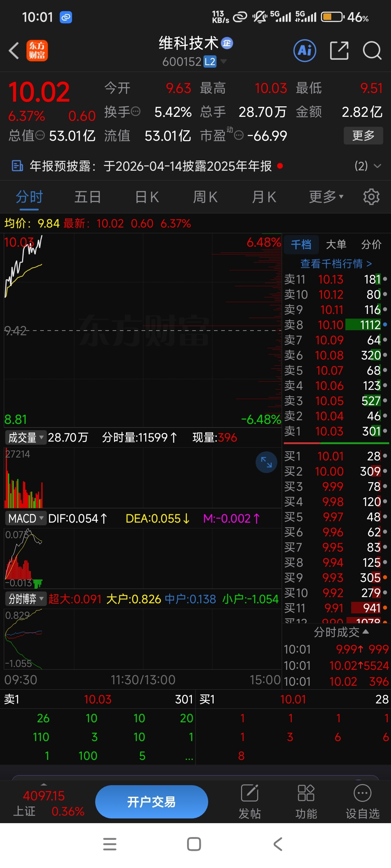Tap the fullscreen expand chart icon
The height and width of the screenshot is (868, 391).
click(x=266, y=462)
